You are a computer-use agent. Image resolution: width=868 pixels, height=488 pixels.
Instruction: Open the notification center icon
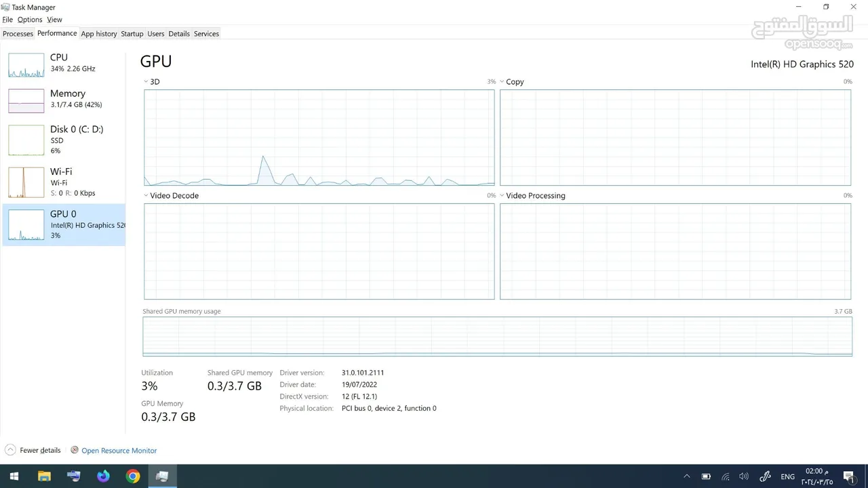click(848, 476)
